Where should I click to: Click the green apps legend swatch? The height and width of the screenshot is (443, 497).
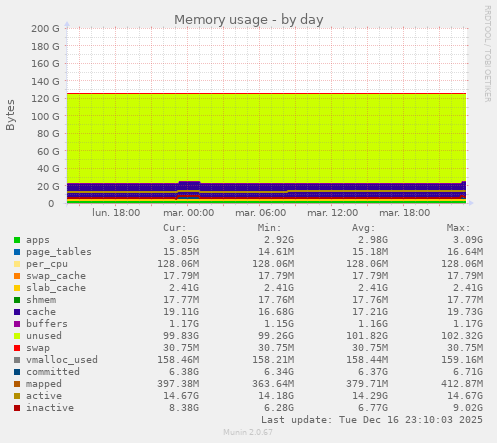(17, 240)
